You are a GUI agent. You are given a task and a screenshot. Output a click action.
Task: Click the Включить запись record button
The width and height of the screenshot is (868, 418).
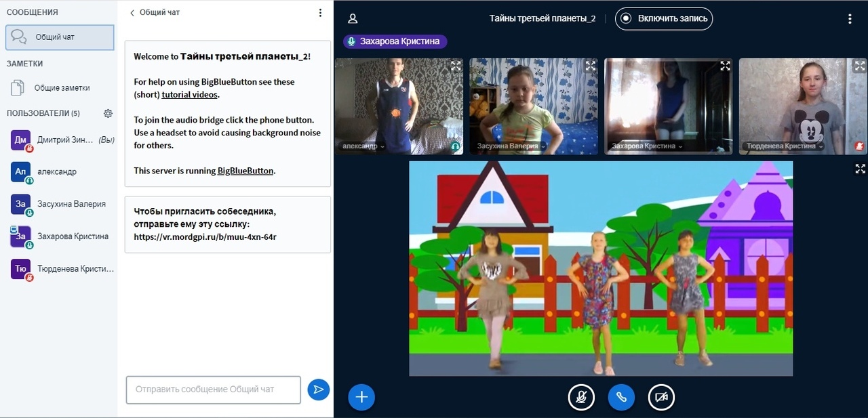[664, 18]
